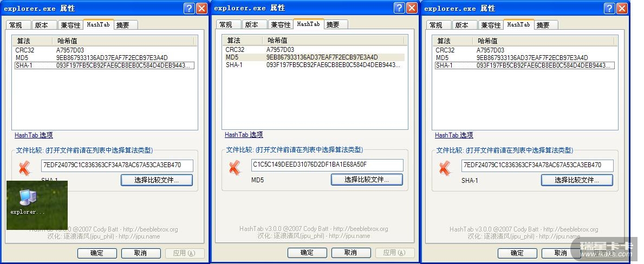Click the red X mismatch icon in right dialog
644x264 pixels.
[445, 168]
